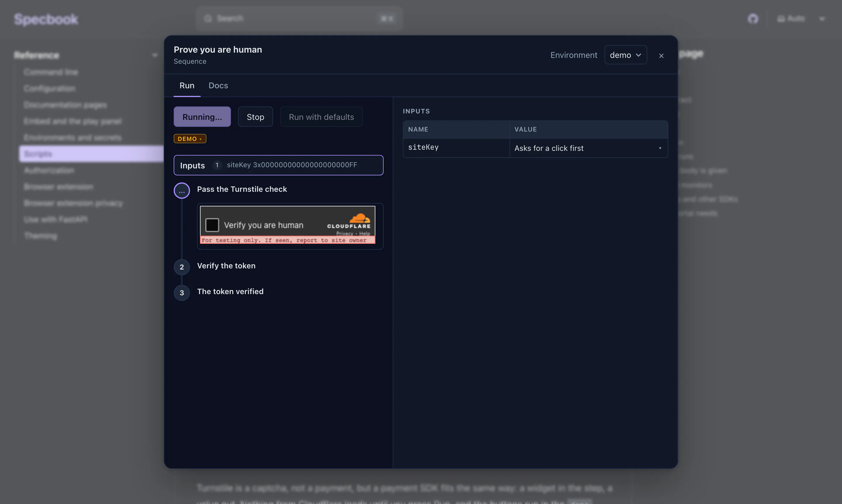Select the Run tab
The image size is (842, 504).
187,86
